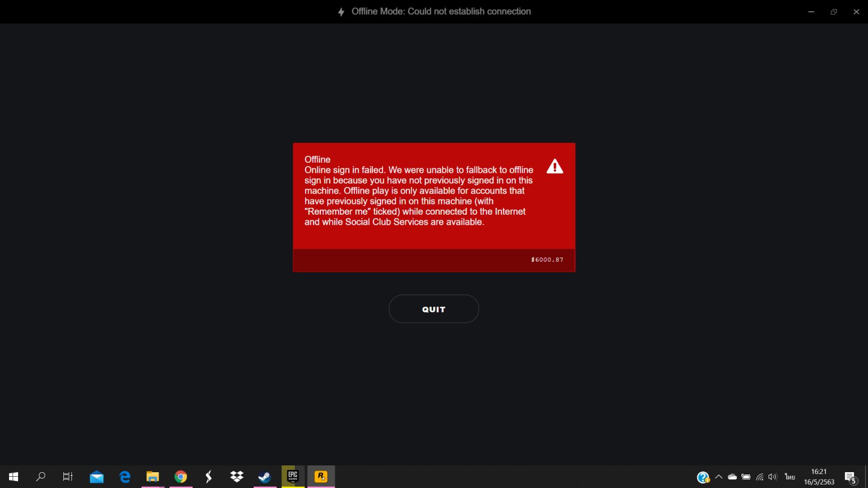Open Google Chrome from taskbar
Image resolution: width=868 pixels, height=488 pixels.
(x=181, y=477)
